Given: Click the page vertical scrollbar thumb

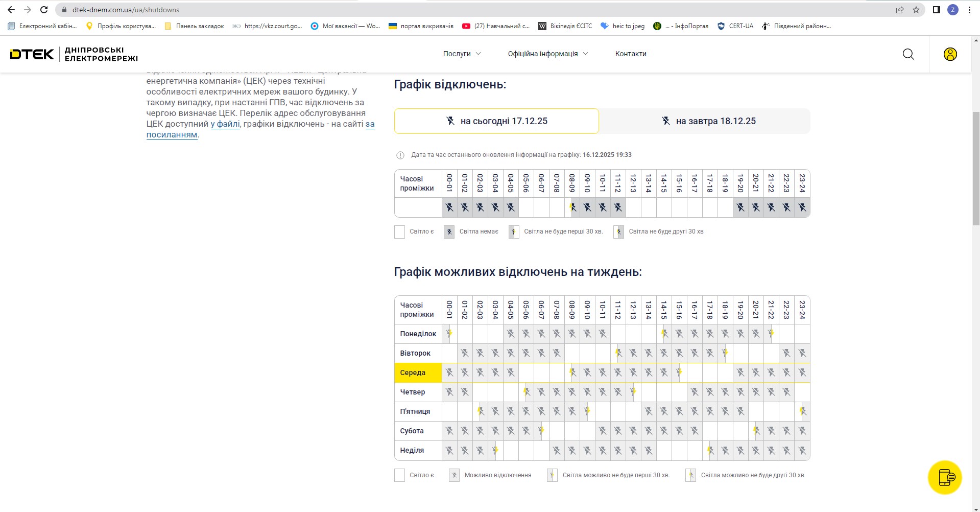Looking at the screenshot, I should click(x=975, y=168).
